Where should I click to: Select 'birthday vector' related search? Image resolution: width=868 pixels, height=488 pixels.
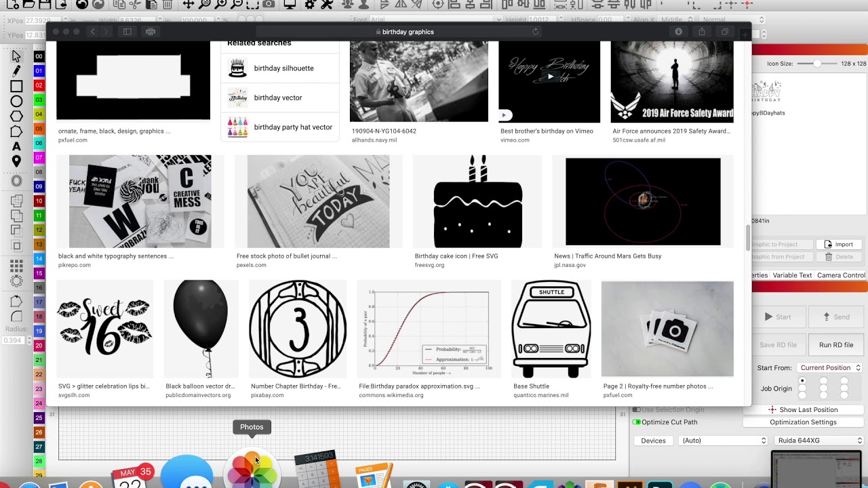coord(280,98)
